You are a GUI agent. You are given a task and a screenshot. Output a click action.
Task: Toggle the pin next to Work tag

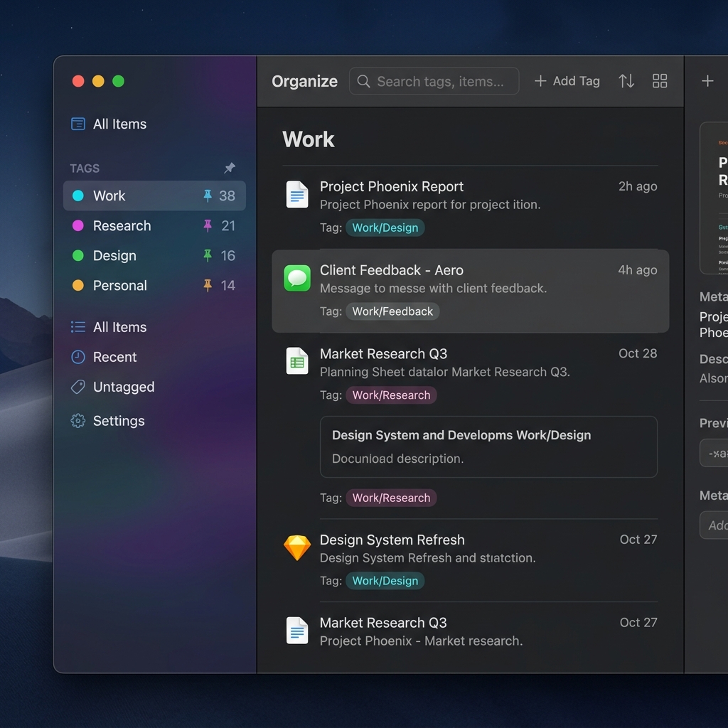(208, 196)
